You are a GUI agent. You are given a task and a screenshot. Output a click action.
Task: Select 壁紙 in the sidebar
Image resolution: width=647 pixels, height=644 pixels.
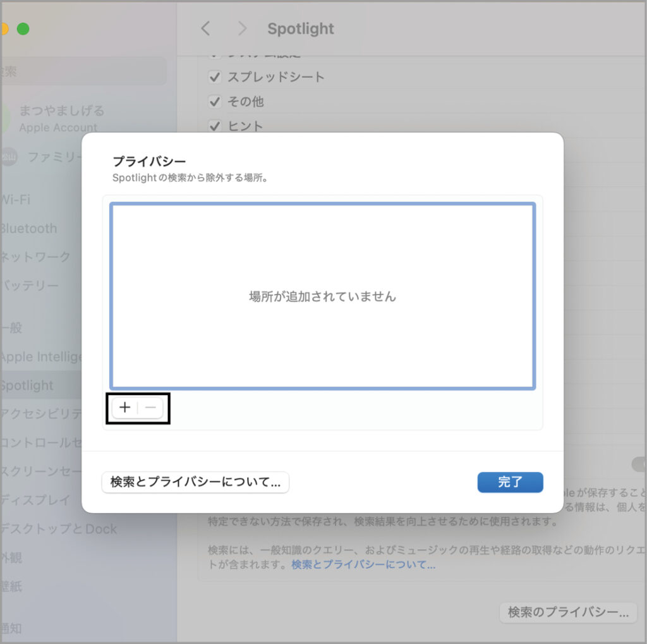pos(11,586)
